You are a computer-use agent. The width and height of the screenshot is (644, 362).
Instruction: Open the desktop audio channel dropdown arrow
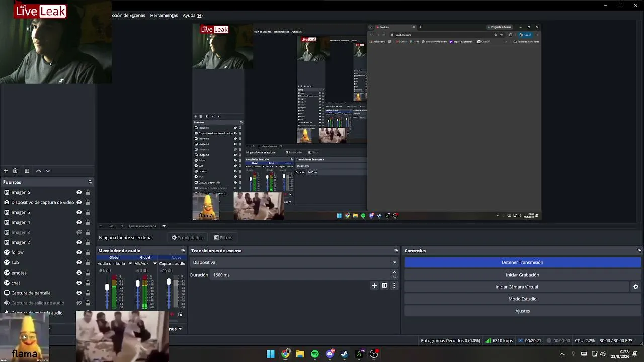[x=130, y=263]
